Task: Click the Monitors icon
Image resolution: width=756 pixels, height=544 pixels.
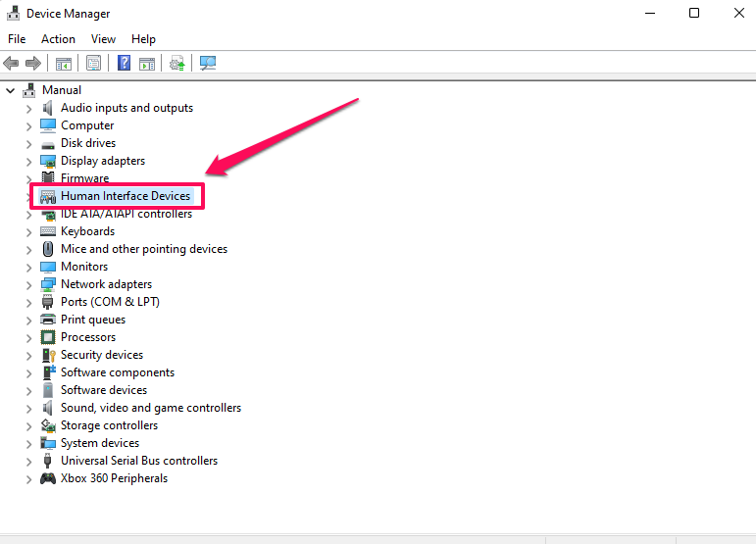Action: tap(48, 267)
